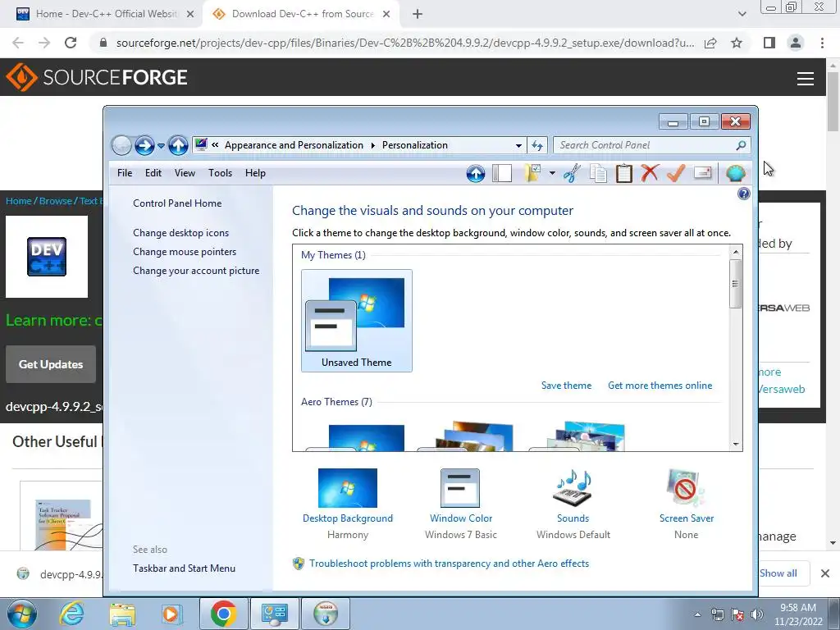This screenshot has height=630, width=840.
Task: Click the red X Delete toolbar icon
Action: tap(650, 173)
